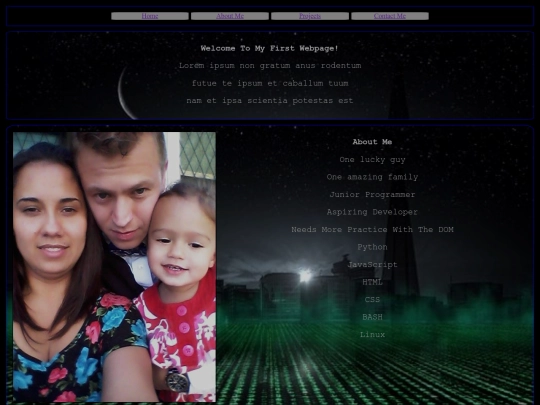Open the Projects navigation link
The image size is (540, 405).
310,16
